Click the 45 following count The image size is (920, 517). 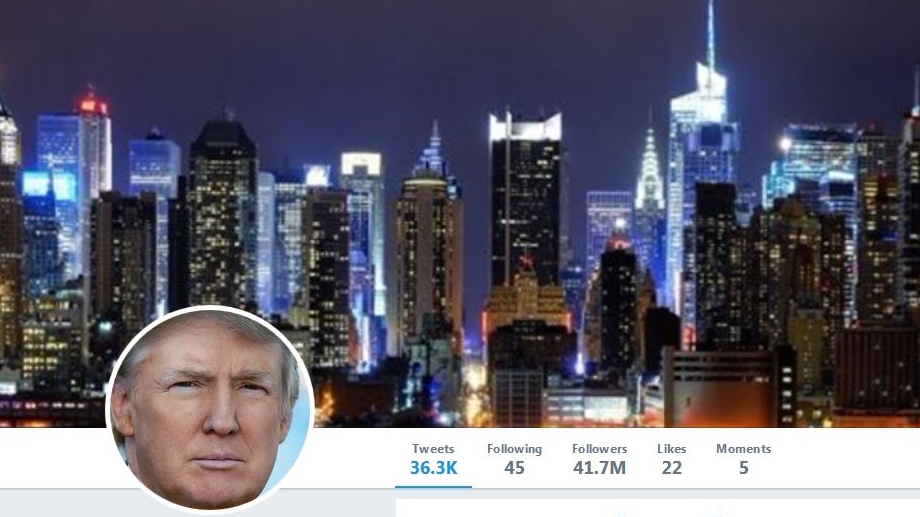(514, 468)
